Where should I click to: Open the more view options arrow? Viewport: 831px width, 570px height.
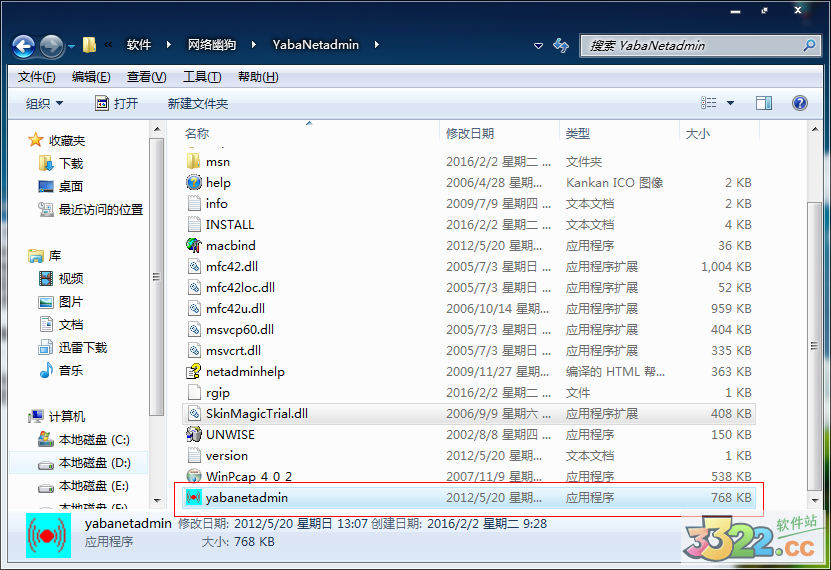tap(730, 103)
